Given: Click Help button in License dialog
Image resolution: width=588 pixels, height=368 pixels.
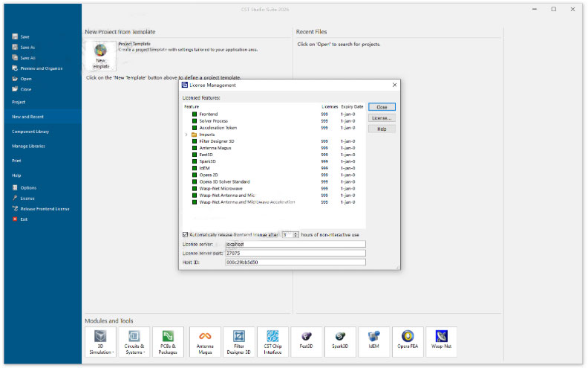Looking at the screenshot, I should 382,129.
